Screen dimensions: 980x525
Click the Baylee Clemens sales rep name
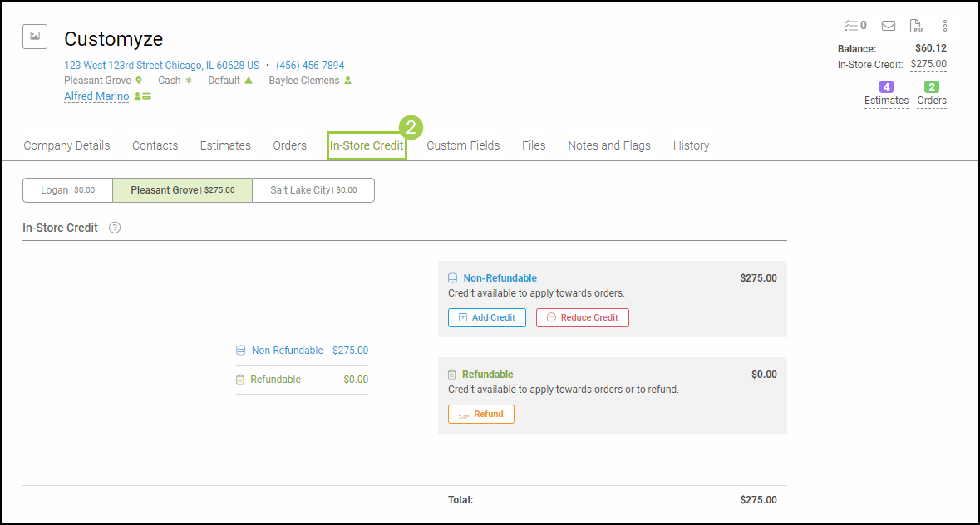point(304,81)
